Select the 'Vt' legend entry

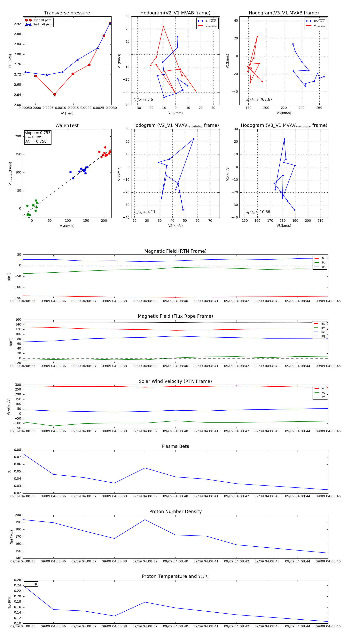coord(320,393)
